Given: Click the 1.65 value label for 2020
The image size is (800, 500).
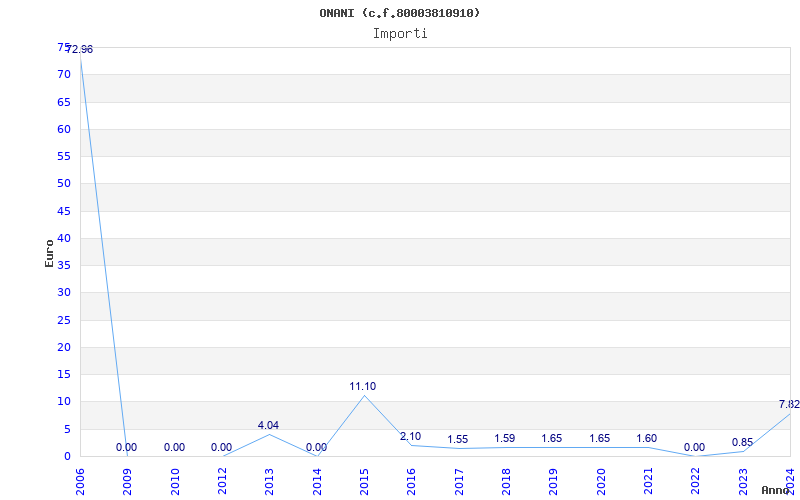Looking at the screenshot, I should (x=599, y=438).
